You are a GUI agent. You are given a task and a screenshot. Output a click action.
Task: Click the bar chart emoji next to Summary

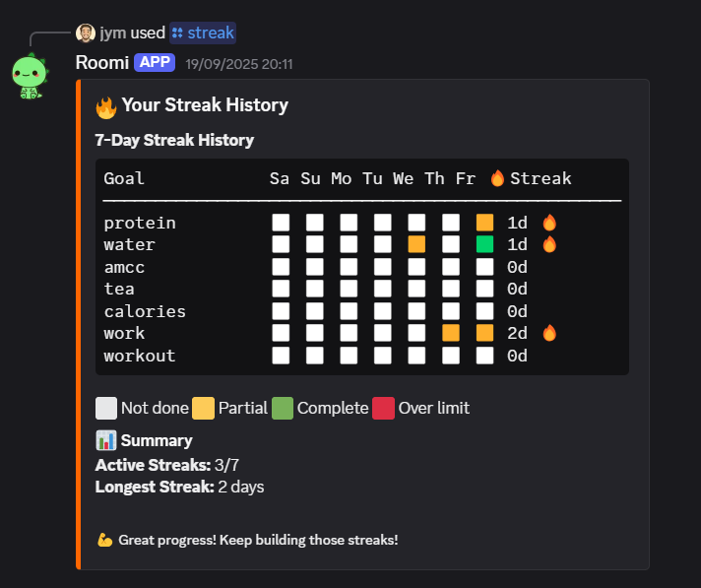coord(106,440)
